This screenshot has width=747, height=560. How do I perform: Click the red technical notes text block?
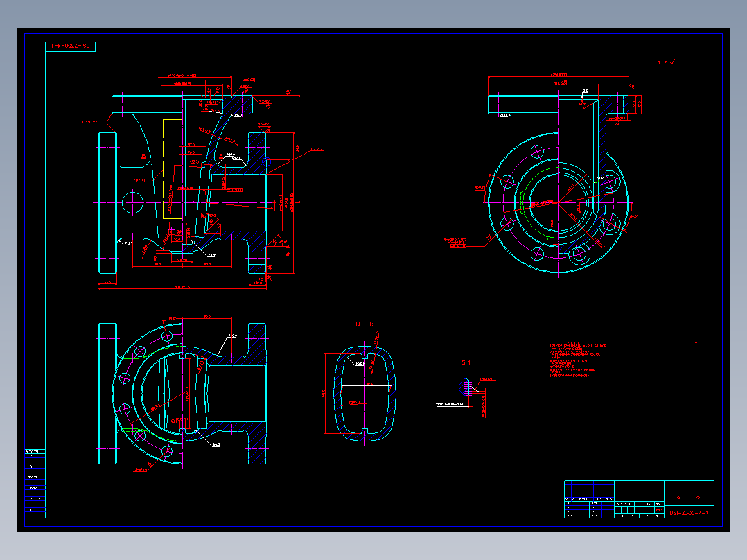[578, 360]
